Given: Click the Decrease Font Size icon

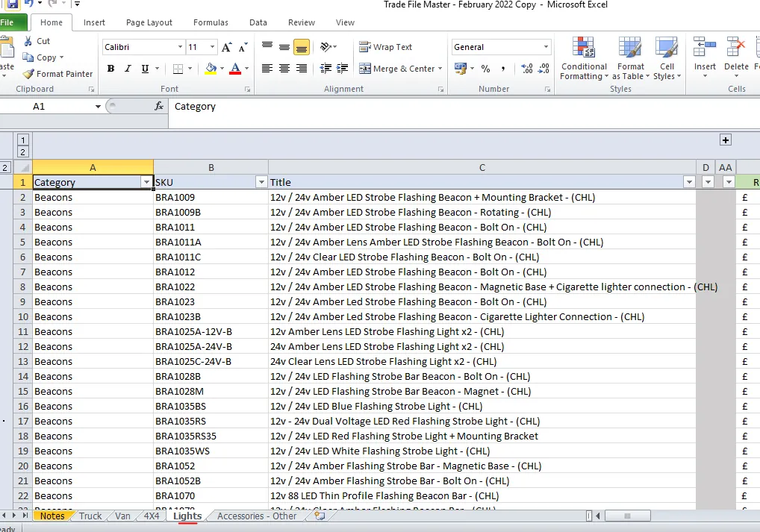Looking at the screenshot, I should (x=243, y=47).
